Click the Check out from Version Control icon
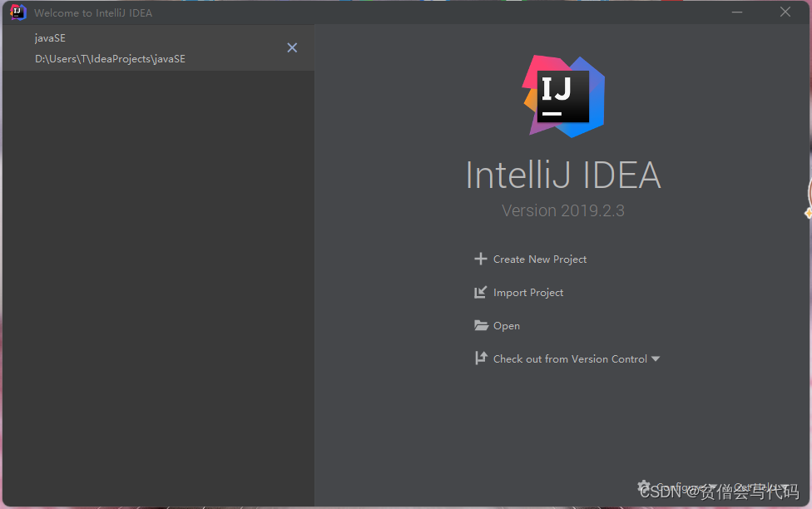 [481, 358]
